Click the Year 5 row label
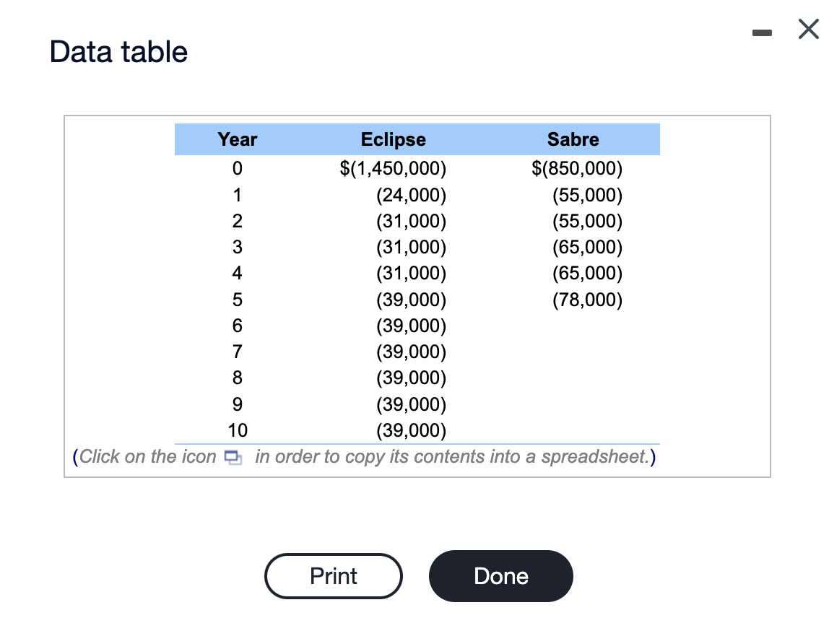This screenshot has width=829, height=644. point(238,300)
